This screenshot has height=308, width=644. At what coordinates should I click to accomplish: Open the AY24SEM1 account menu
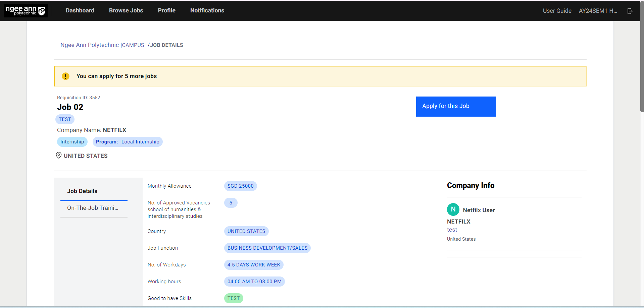598,11
